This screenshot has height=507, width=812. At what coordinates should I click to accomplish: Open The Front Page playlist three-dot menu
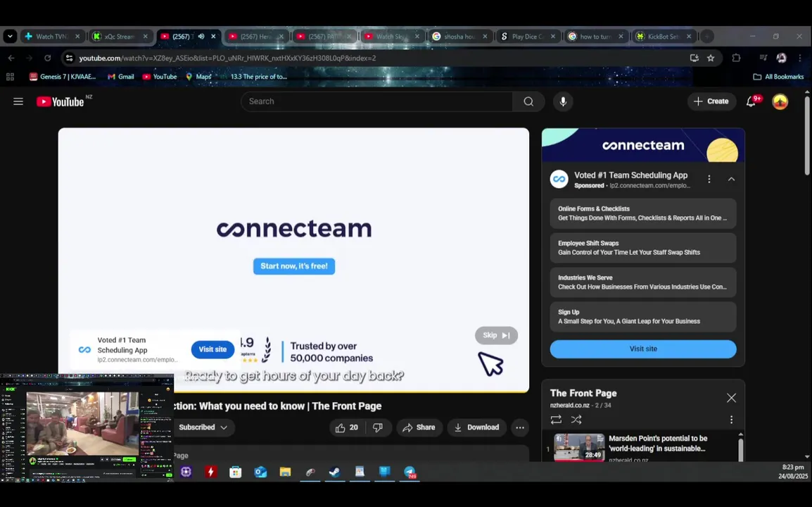coord(731,420)
